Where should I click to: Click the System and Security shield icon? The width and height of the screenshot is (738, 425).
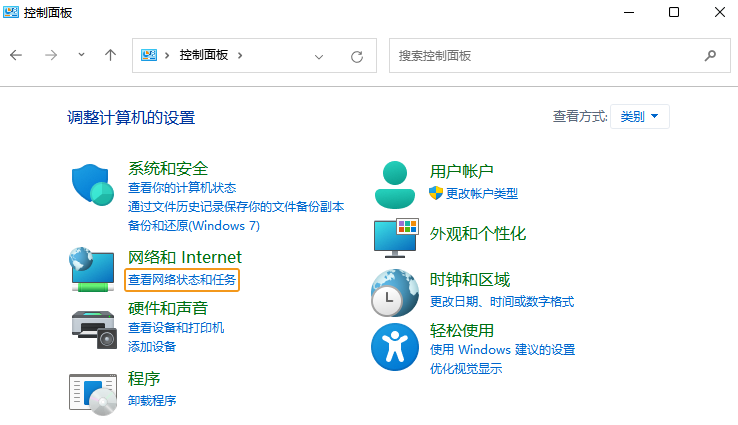point(96,186)
